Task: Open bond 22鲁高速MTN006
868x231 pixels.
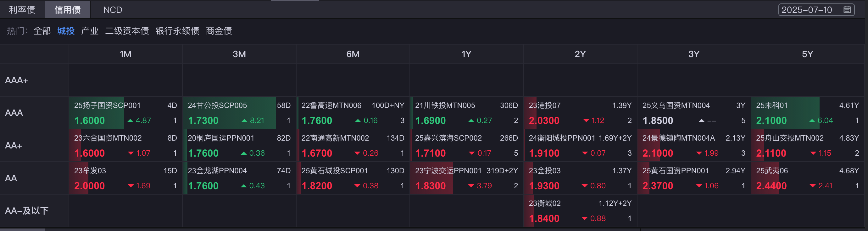Action: [331, 105]
